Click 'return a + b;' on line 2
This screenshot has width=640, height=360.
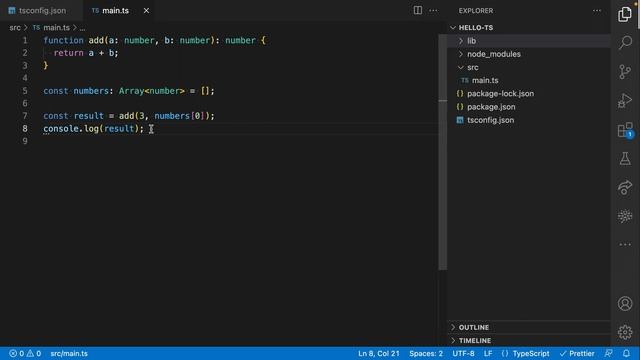(86, 53)
